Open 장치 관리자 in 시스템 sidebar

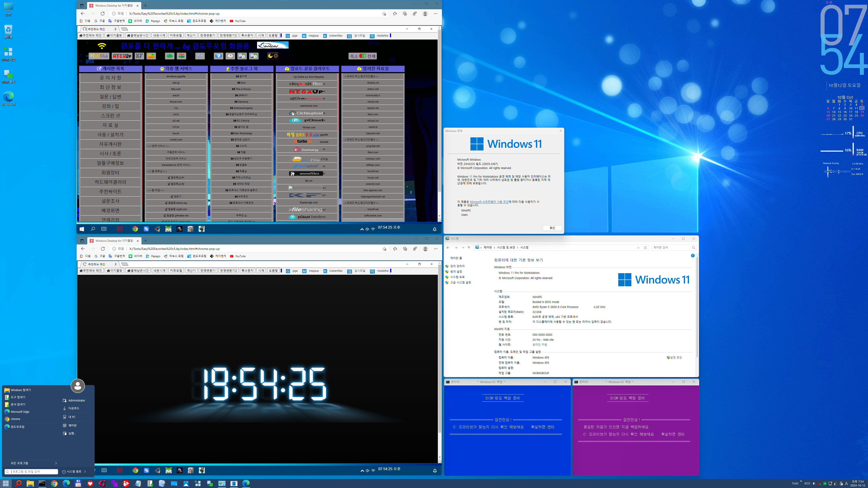coord(457,266)
